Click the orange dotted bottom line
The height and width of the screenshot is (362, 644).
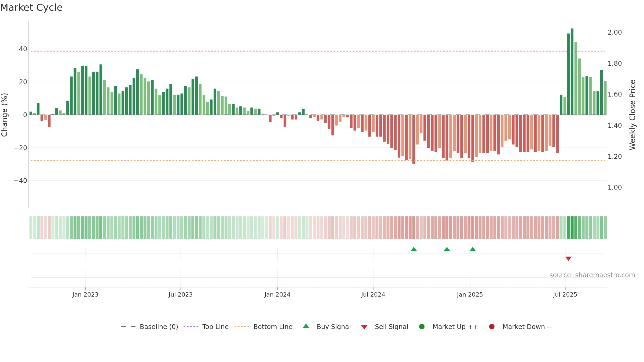pos(318,160)
